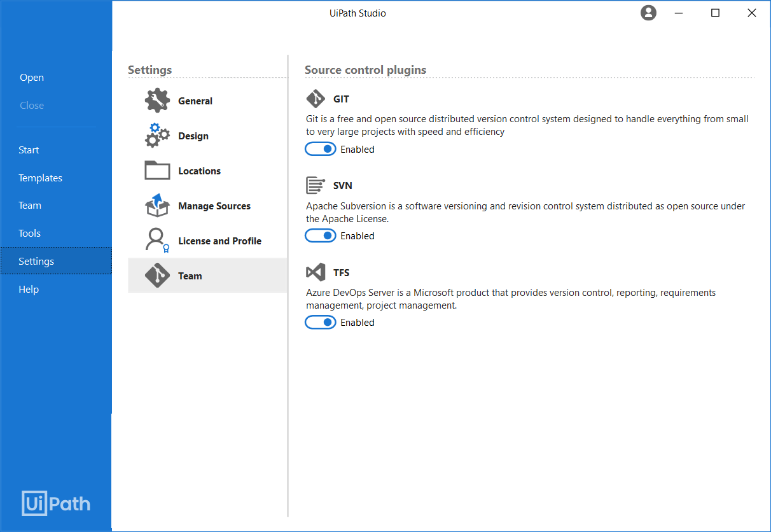Click the Git description paragraph
The image size is (771, 532).
(x=527, y=125)
